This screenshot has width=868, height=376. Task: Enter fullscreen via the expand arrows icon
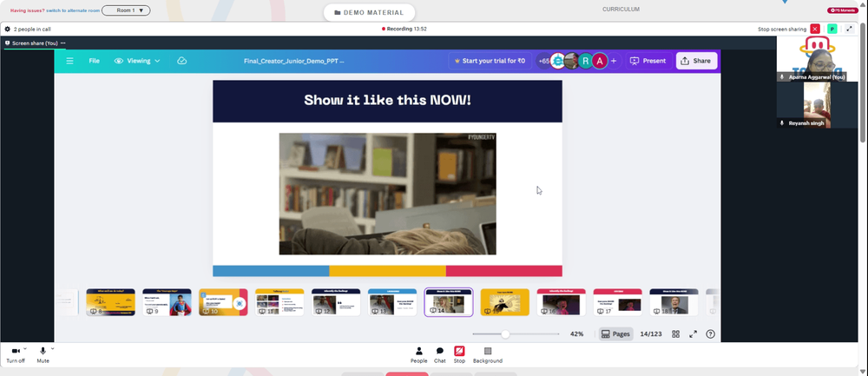[x=693, y=334]
